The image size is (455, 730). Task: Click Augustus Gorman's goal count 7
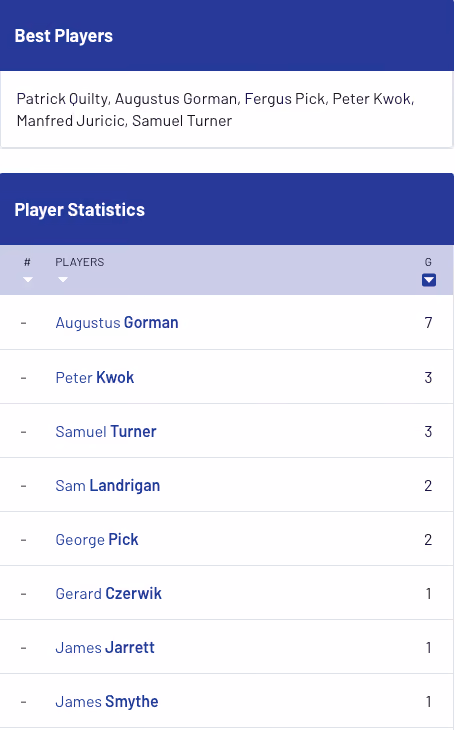(428, 323)
